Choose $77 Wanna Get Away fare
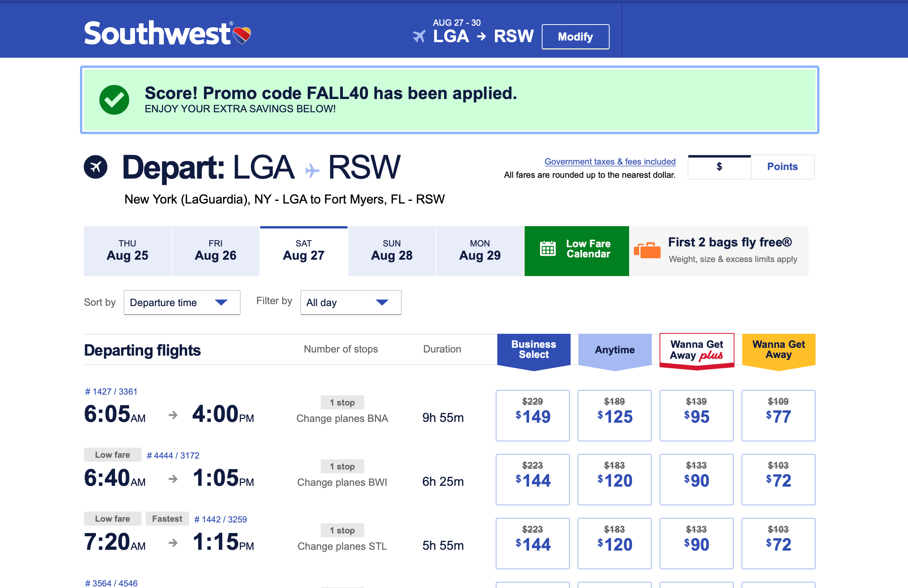This screenshot has width=908, height=588. point(779,416)
